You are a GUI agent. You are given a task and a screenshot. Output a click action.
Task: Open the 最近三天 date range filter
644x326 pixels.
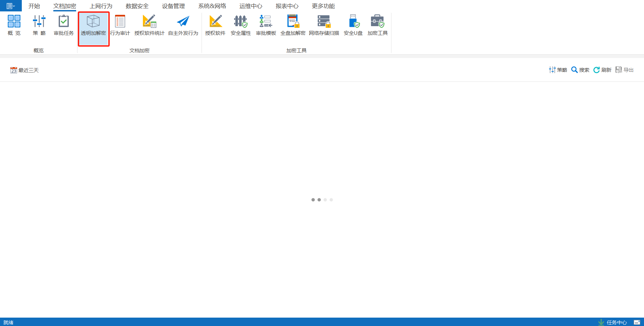[24, 70]
